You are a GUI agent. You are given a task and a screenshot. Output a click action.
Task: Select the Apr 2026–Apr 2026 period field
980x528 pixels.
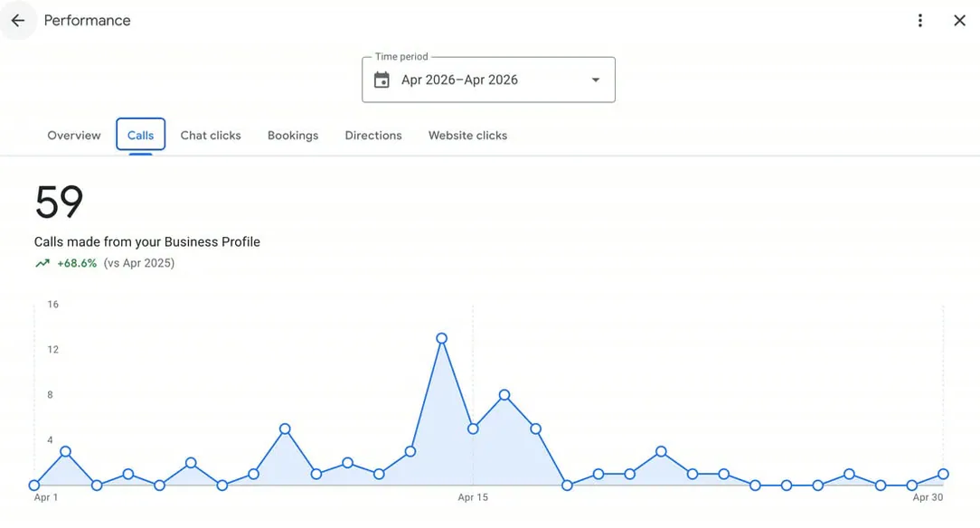point(488,80)
